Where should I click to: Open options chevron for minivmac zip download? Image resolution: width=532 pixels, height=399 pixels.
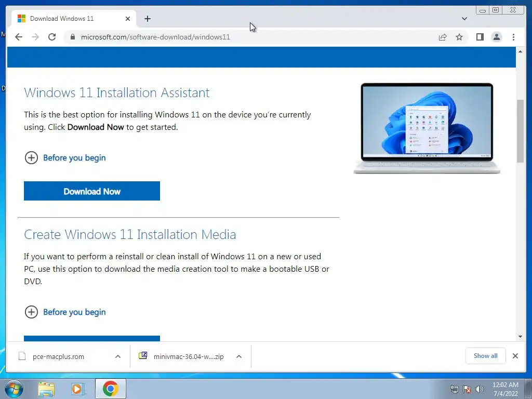239,356
